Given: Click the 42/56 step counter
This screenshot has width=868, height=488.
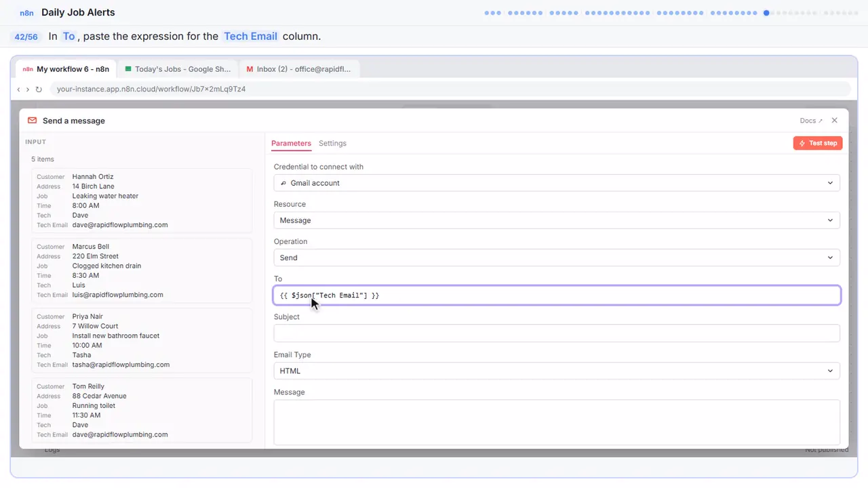Looking at the screenshot, I should (x=26, y=37).
